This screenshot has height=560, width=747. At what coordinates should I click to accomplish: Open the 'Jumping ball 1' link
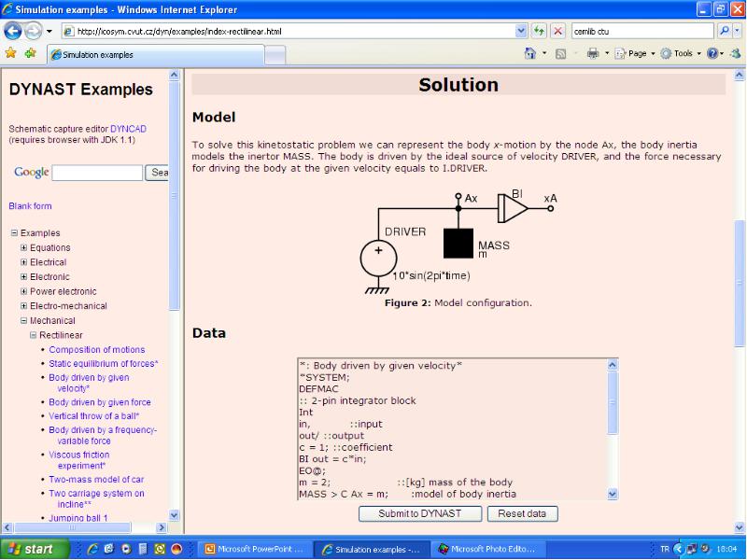click(78, 518)
